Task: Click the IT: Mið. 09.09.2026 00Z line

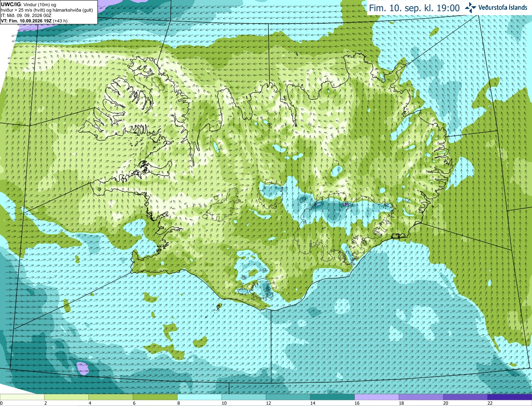Action: 26,15
